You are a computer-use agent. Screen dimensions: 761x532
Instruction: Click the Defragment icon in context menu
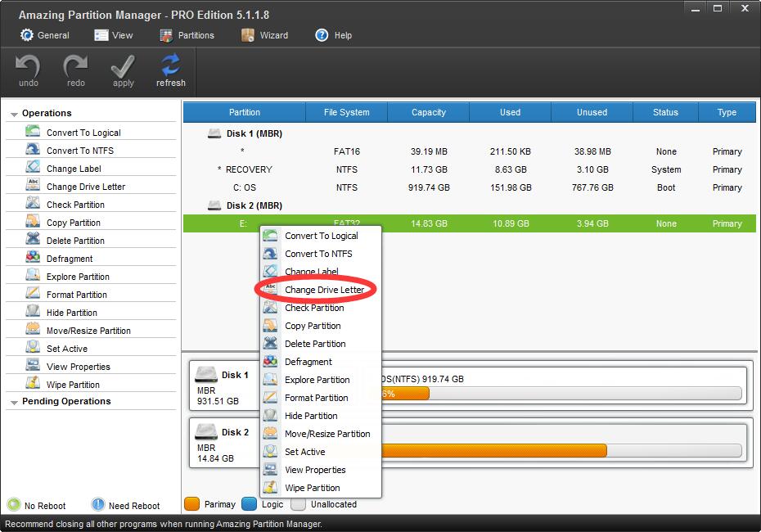coord(270,361)
